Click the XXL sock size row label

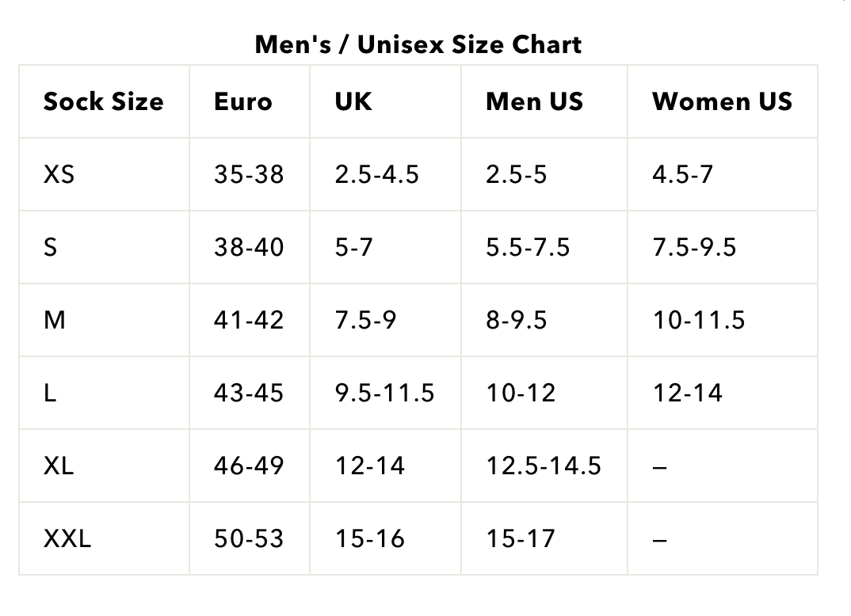click(x=67, y=539)
